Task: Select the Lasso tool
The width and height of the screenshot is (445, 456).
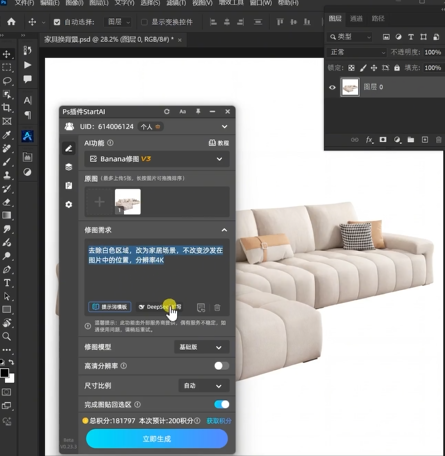Action: (7, 81)
